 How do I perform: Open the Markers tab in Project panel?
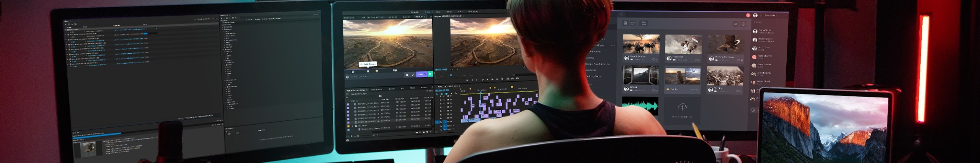pyautogui.click(x=424, y=88)
